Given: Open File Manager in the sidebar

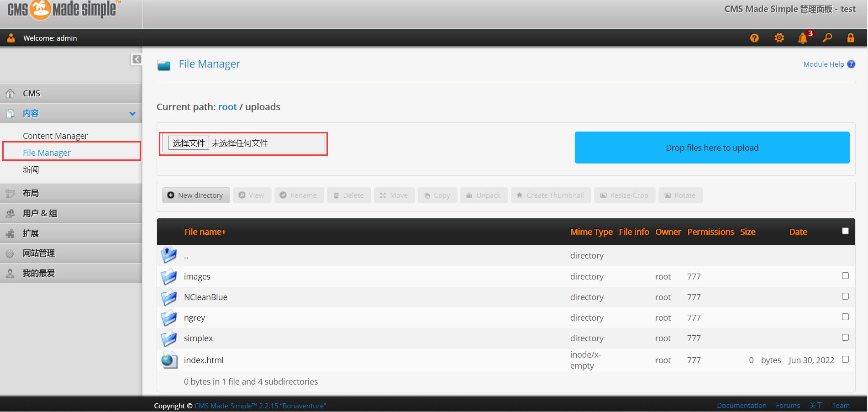Looking at the screenshot, I should coord(47,153).
